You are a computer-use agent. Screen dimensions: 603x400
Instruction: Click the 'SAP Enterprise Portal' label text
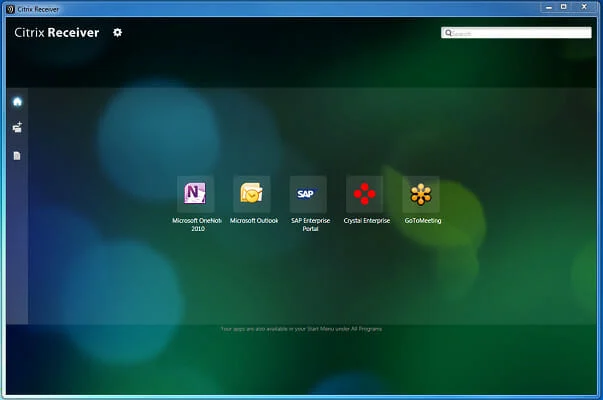[x=310, y=225]
